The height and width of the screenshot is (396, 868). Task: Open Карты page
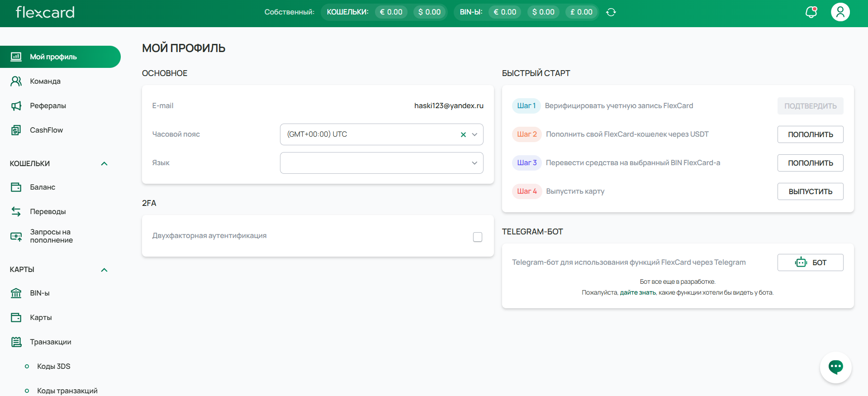[x=41, y=317]
